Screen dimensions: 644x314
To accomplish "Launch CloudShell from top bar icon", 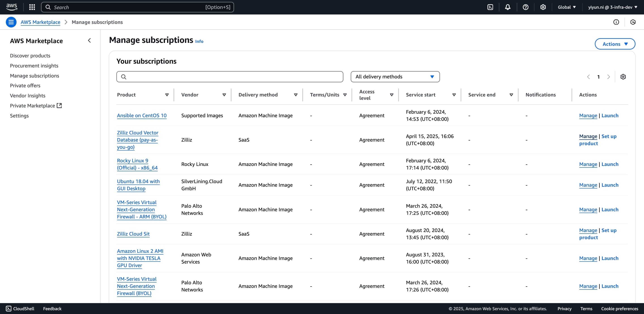I will click(x=490, y=7).
